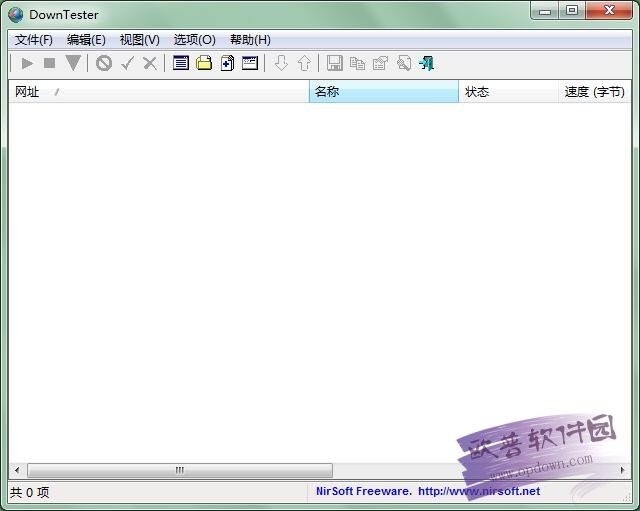The height and width of the screenshot is (511, 640).
Task: Click the NirSoft Freeware link in status bar
Action: [428, 491]
